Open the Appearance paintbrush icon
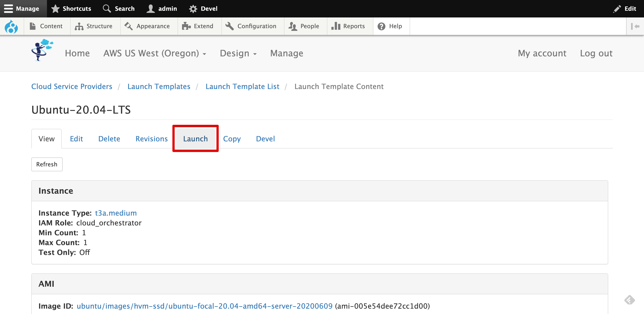The image size is (644, 314). 128,26
